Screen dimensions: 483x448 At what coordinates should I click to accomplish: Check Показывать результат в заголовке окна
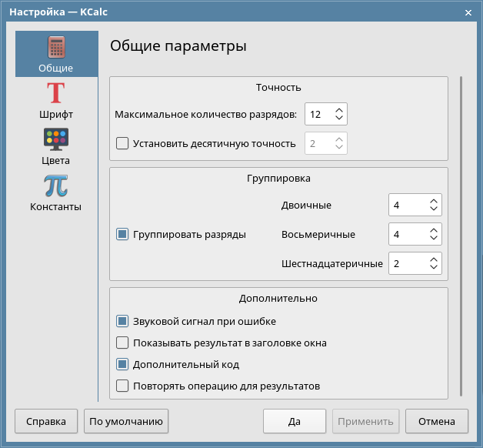[x=122, y=343]
